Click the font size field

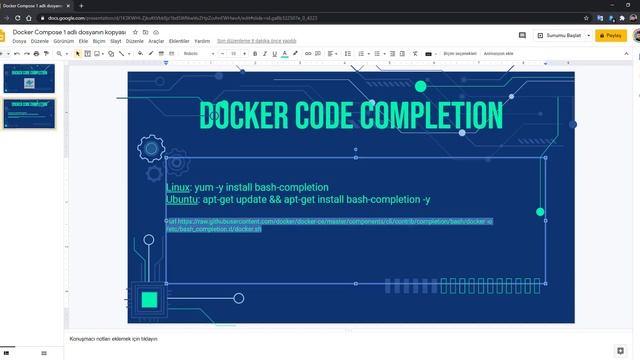coord(233,53)
